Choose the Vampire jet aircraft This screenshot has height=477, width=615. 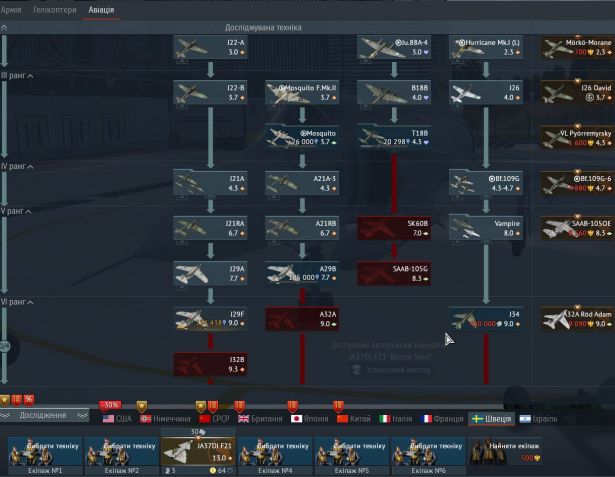(485, 229)
